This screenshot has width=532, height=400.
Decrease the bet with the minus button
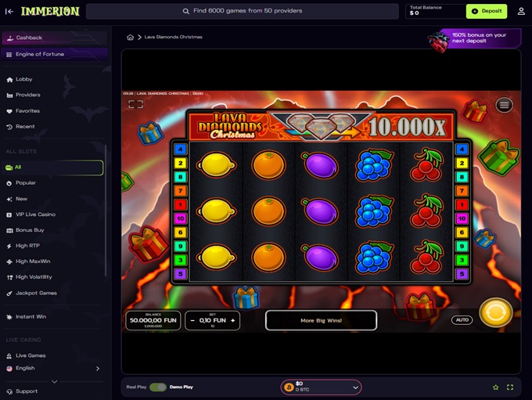tap(192, 320)
